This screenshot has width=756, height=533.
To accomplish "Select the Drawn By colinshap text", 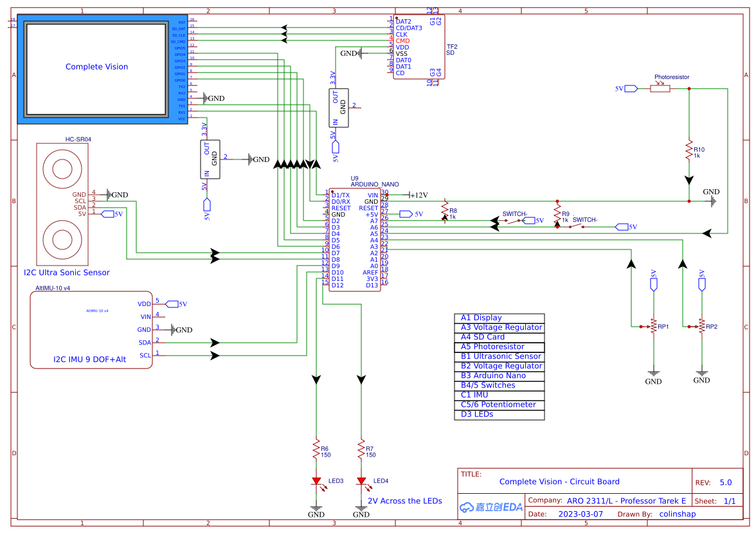I will 678,514.
